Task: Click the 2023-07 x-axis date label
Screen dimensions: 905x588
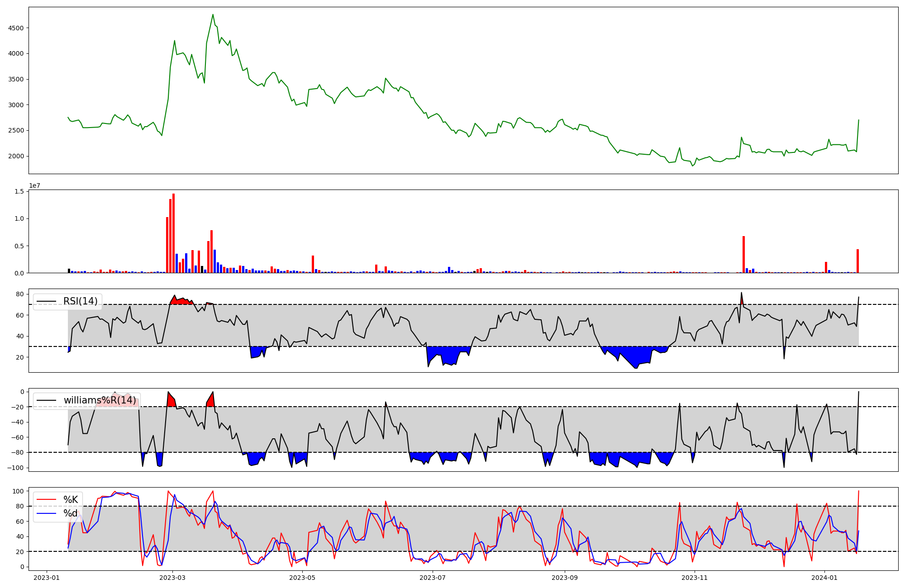Action: point(433,578)
